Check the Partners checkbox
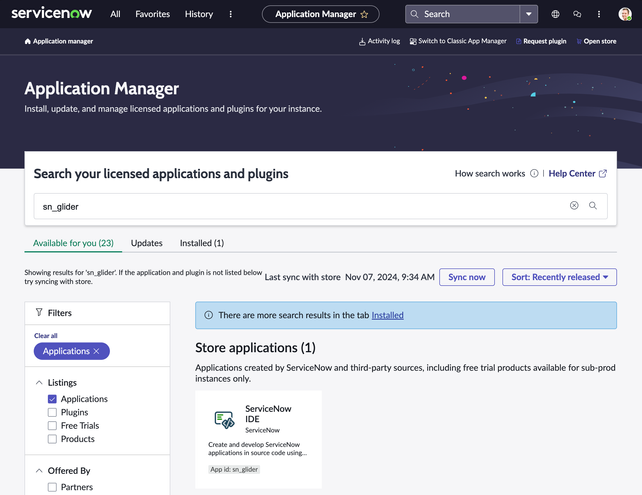The height and width of the screenshot is (495, 642). (x=52, y=487)
